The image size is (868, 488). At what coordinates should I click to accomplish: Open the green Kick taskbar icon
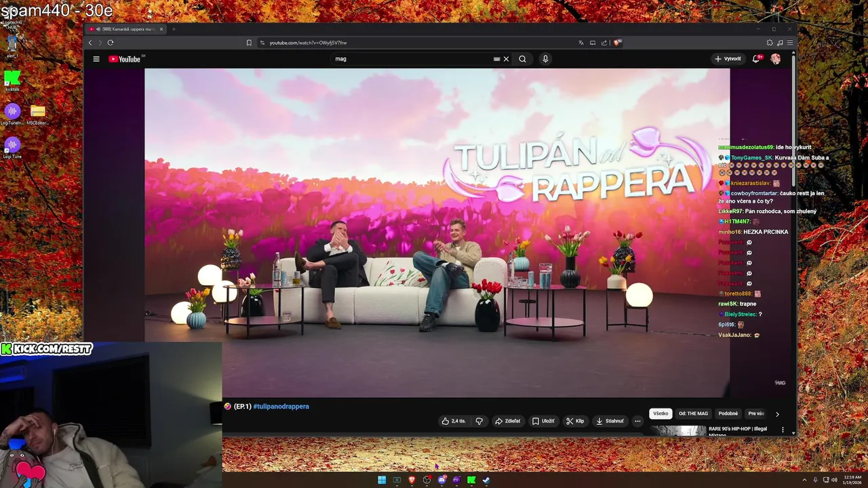click(471, 480)
